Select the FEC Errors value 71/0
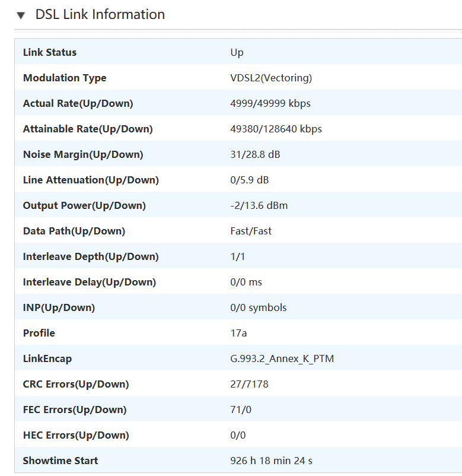Image resolution: width=462 pixels, height=476 pixels. [x=241, y=410]
